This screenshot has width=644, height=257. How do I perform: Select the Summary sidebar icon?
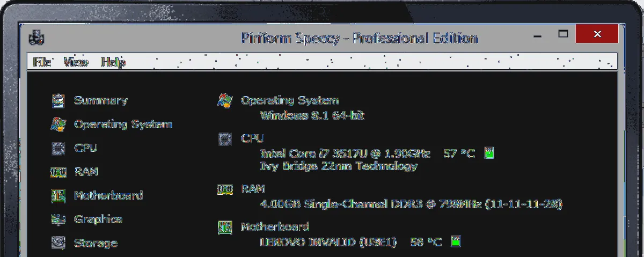point(58,100)
